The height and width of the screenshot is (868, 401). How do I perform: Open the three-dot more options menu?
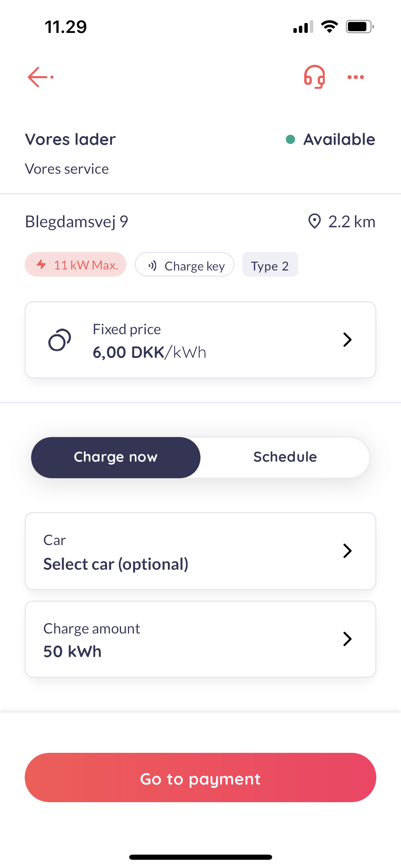pos(355,77)
